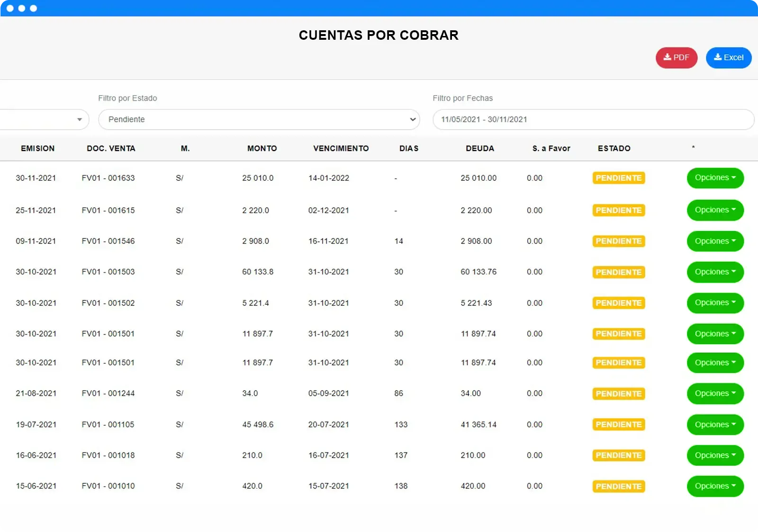Click the EMISION column header
The image size is (758, 532).
[37, 149]
